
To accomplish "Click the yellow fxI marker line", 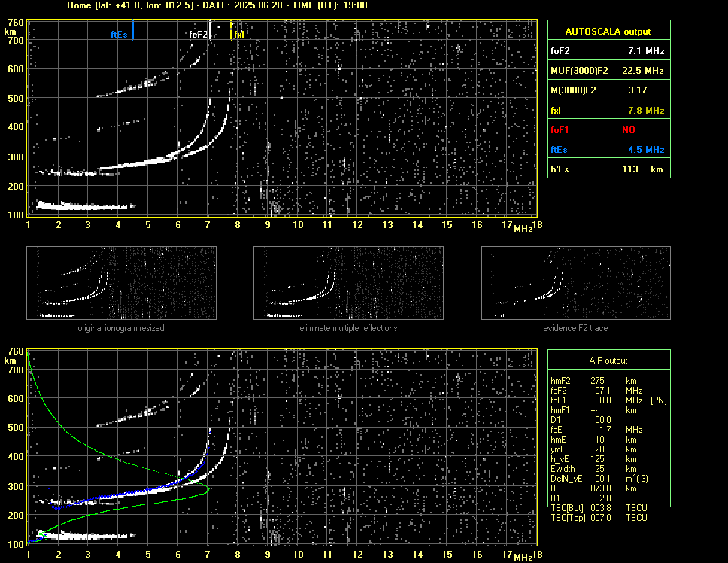I will coord(231,29).
